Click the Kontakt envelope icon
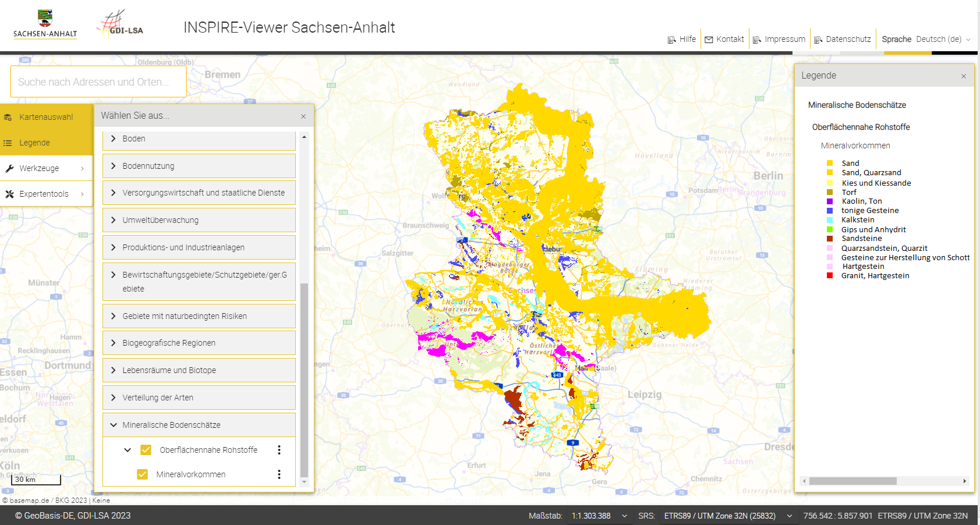980x525 pixels. (x=709, y=40)
